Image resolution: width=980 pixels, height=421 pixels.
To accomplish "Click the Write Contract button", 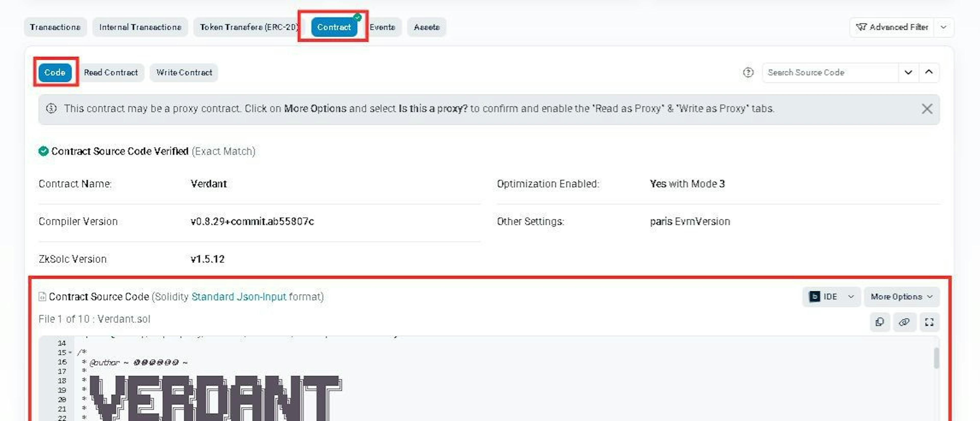I will [x=184, y=72].
